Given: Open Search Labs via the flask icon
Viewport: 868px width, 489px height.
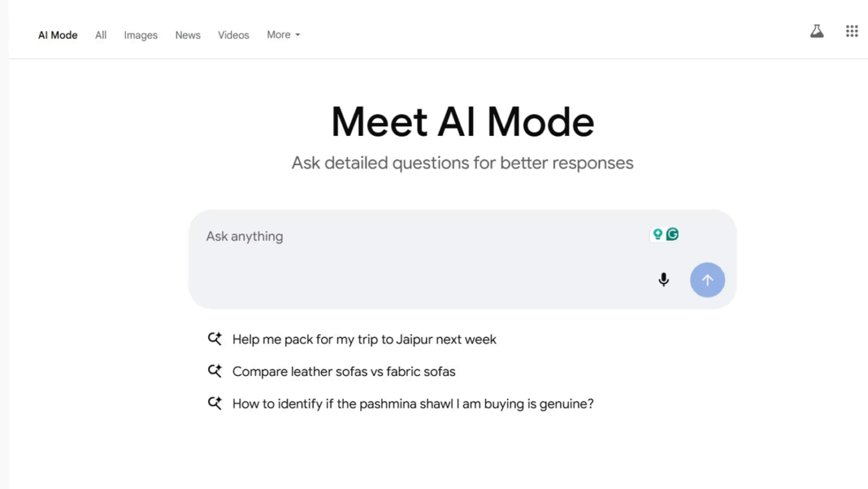Looking at the screenshot, I should [817, 30].
